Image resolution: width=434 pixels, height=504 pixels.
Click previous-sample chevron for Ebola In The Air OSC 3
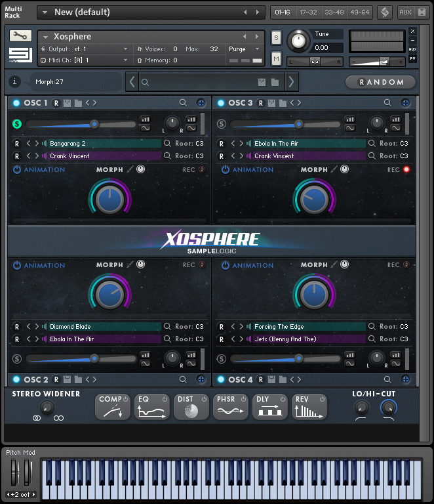click(x=233, y=143)
